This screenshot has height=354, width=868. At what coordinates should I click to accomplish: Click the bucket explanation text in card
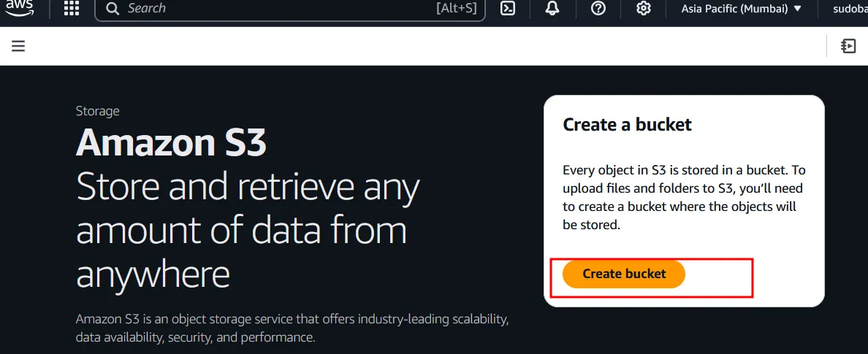coord(683,198)
